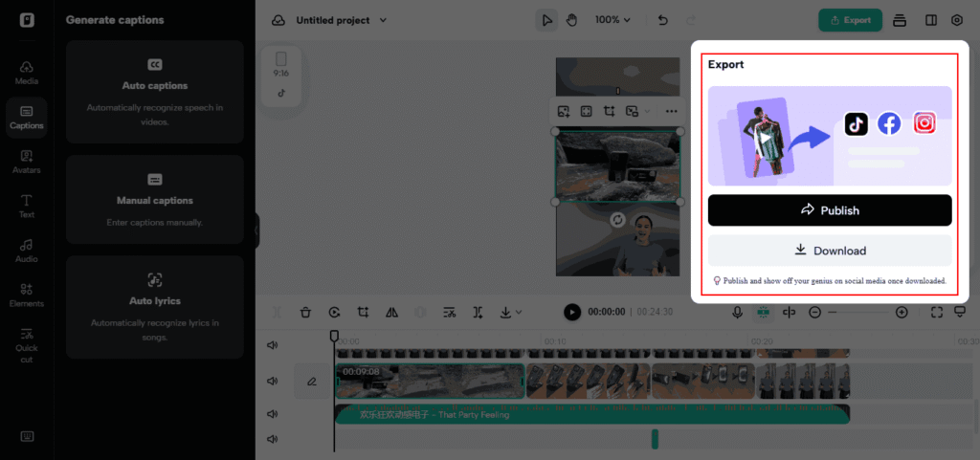980x460 pixels.
Task: Toggle the side panel layout icon
Action: pyautogui.click(x=930, y=21)
